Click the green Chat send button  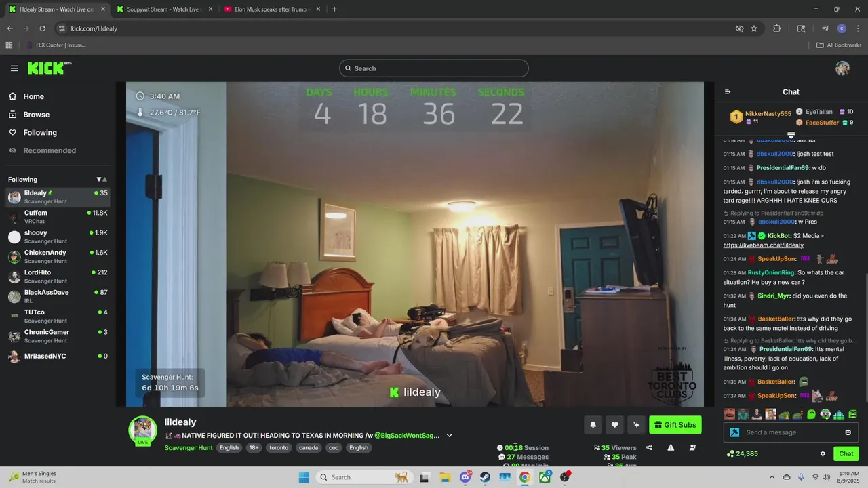pos(846,453)
